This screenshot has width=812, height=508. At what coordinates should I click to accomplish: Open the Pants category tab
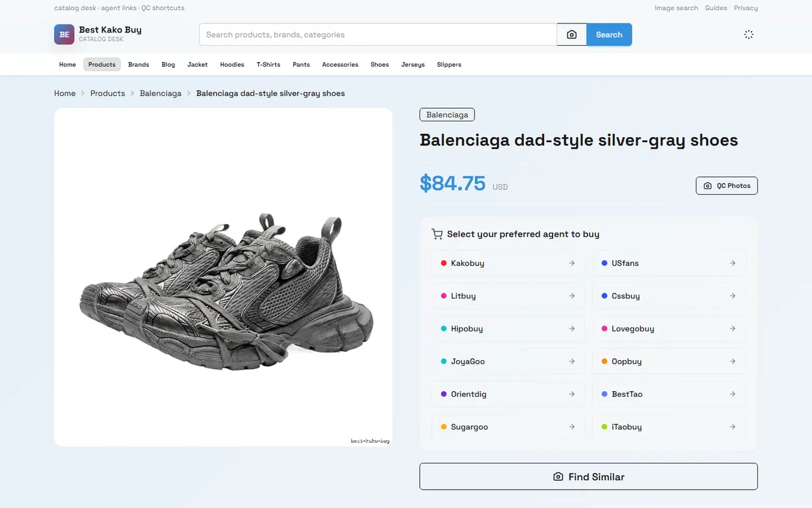pos(301,64)
